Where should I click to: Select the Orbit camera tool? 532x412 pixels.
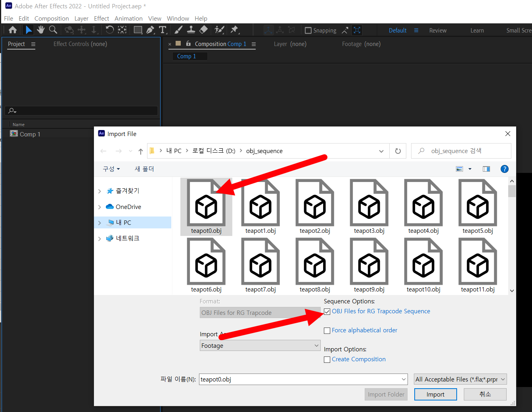69,30
